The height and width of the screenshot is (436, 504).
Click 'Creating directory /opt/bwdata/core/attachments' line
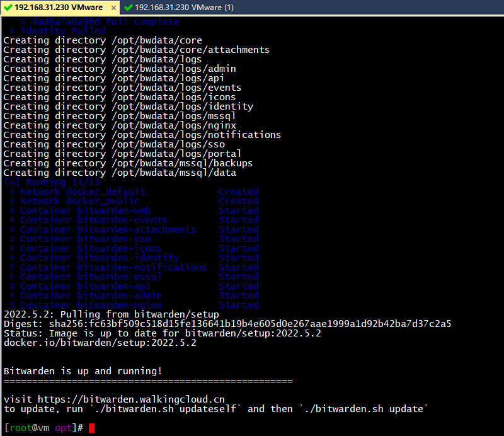(x=137, y=50)
